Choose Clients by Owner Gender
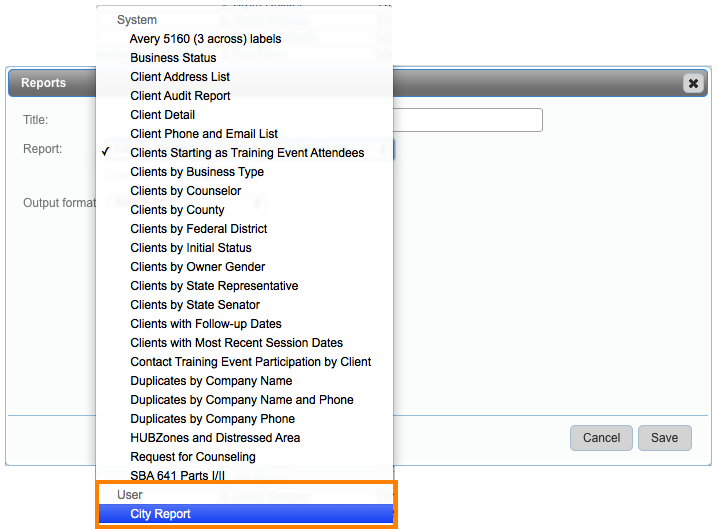This screenshot has height=531, width=718. (x=197, y=267)
